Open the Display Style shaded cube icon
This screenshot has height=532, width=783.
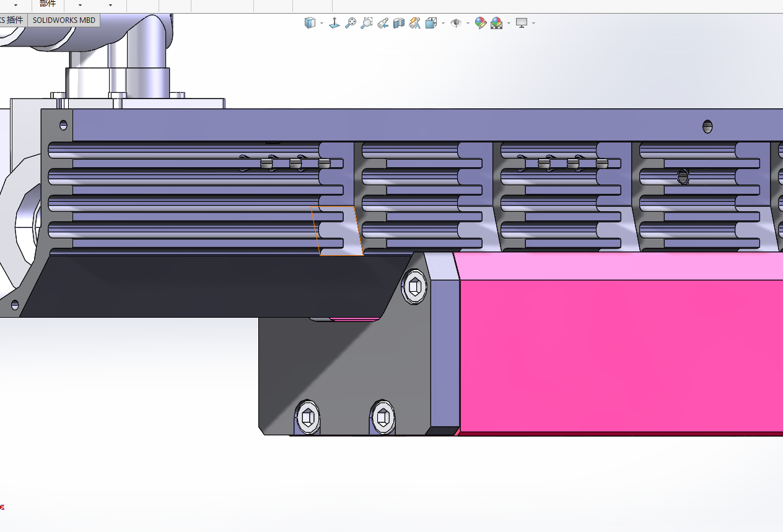pyautogui.click(x=310, y=24)
